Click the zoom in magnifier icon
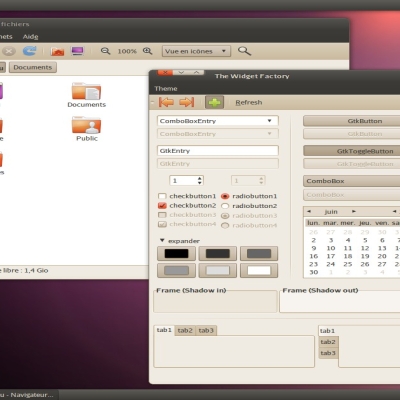 point(147,51)
